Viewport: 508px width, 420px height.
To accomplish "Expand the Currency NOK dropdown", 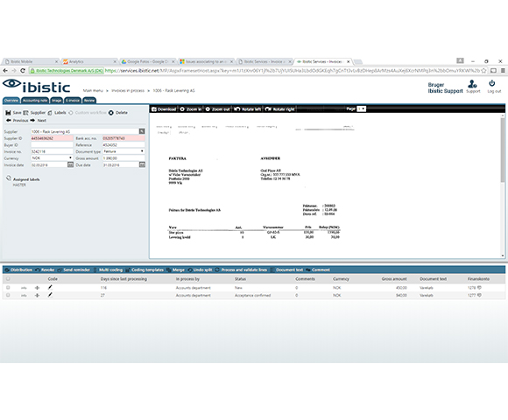I will tap(52, 157).
